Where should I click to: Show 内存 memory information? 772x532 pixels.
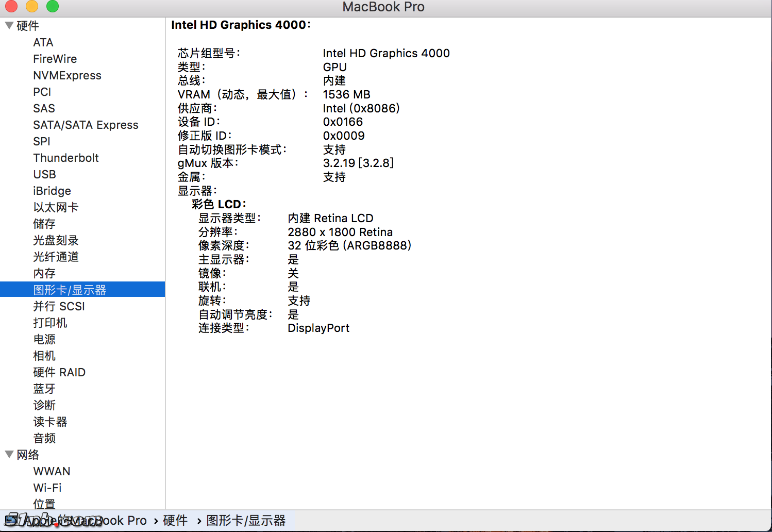(x=44, y=273)
